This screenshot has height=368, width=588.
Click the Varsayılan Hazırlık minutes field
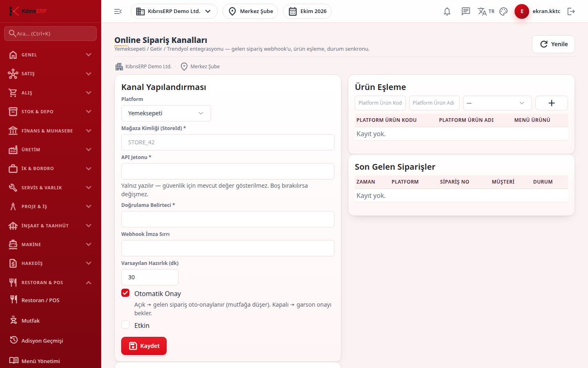[x=150, y=277]
